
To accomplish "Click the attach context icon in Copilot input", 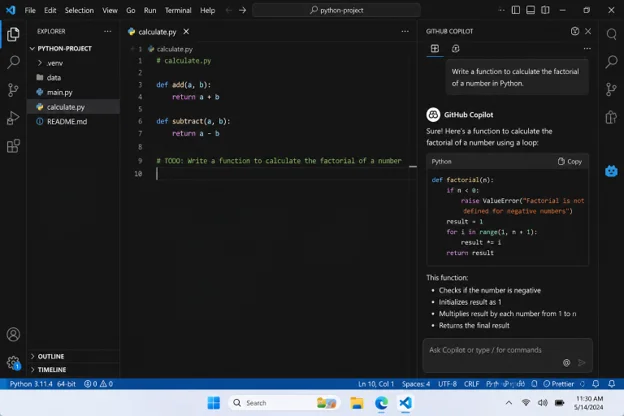I will coord(566,363).
